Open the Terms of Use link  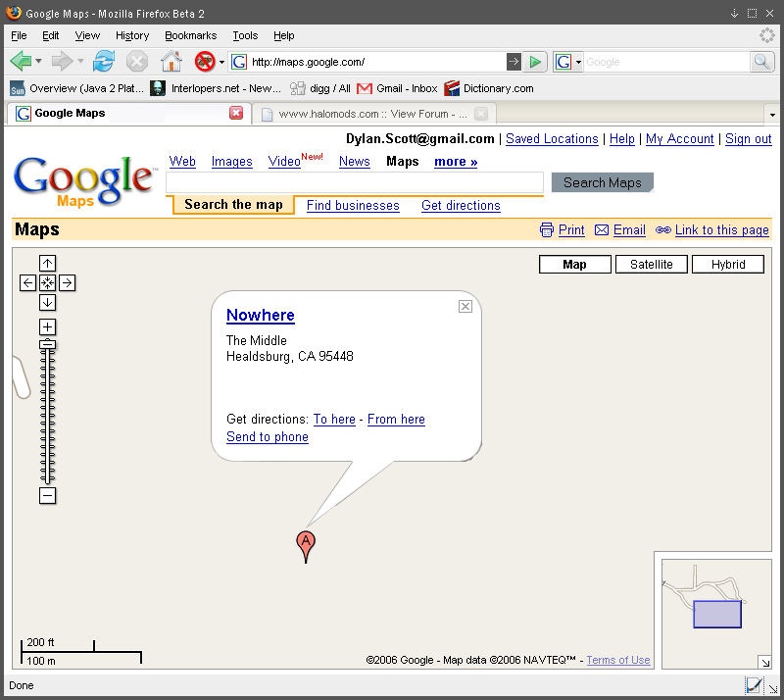(618, 660)
